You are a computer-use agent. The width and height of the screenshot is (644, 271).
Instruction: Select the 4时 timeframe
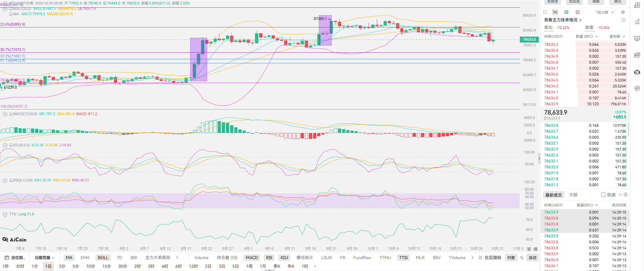pyautogui.click(x=165, y=266)
